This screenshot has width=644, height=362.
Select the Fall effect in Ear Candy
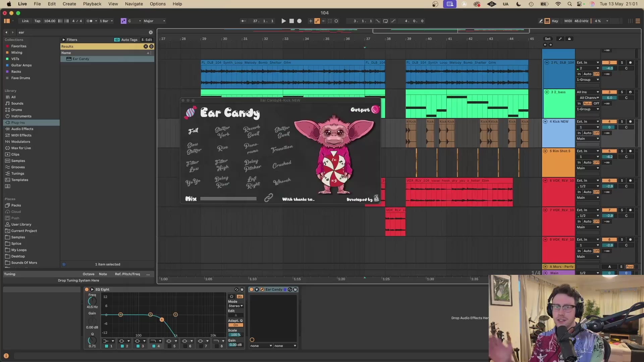193,131
